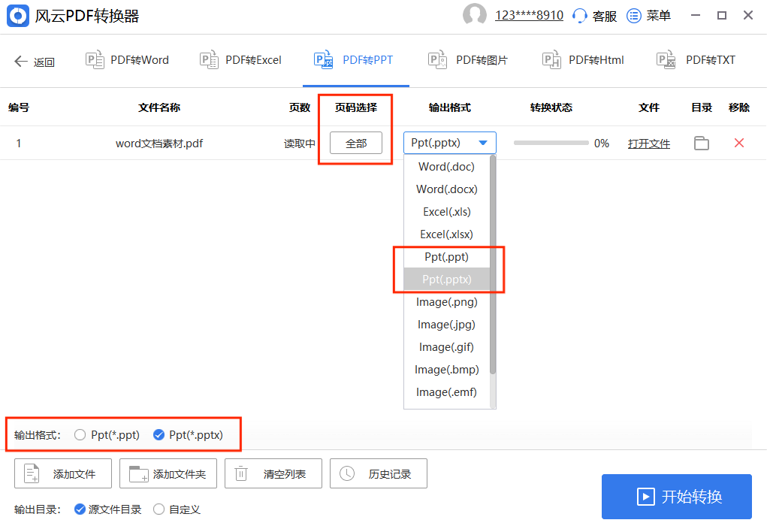The height and width of the screenshot is (532, 767).
Task: Switch to PDF转PPT tab
Action: tap(367, 60)
